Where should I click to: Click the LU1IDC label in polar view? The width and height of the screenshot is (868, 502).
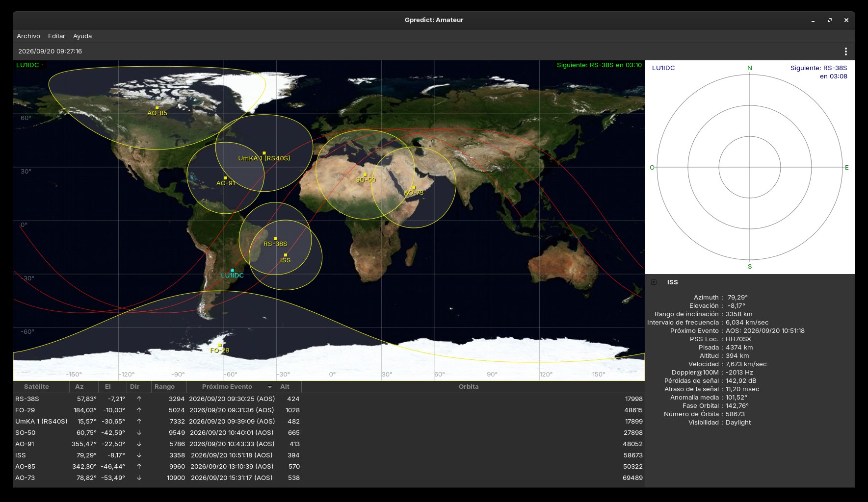click(x=663, y=68)
